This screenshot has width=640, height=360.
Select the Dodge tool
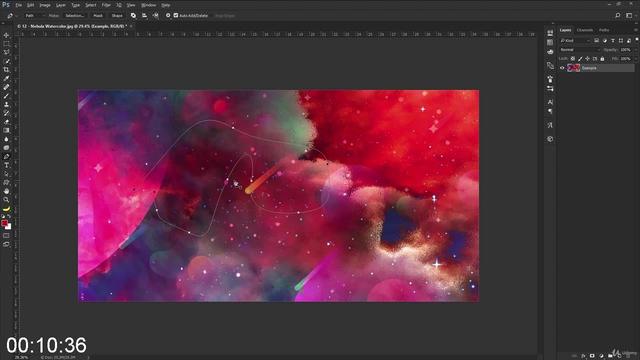[x=6, y=148]
